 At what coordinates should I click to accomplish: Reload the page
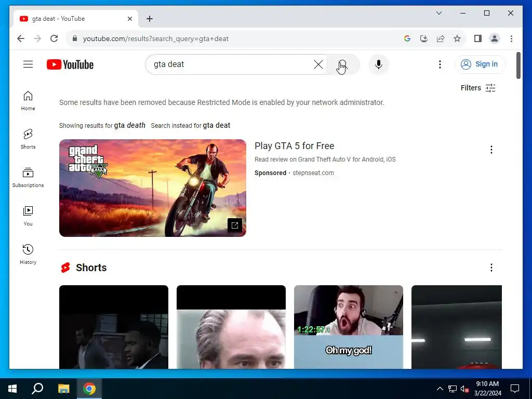click(x=54, y=38)
